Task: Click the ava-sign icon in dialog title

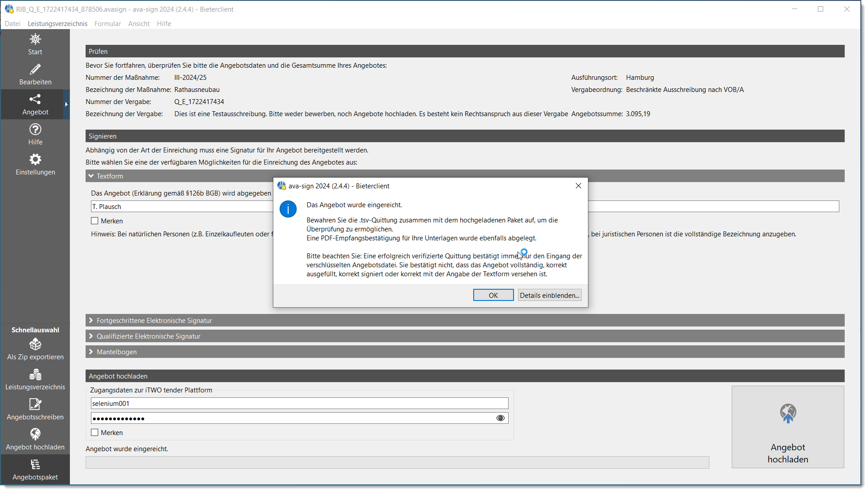Action: coord(281,186)
